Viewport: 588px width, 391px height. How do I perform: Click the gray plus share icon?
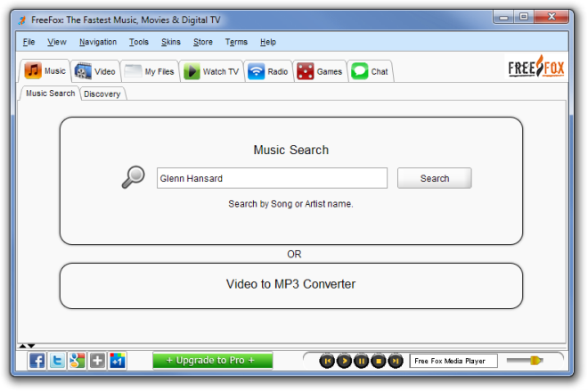click(x=97, y=361)
